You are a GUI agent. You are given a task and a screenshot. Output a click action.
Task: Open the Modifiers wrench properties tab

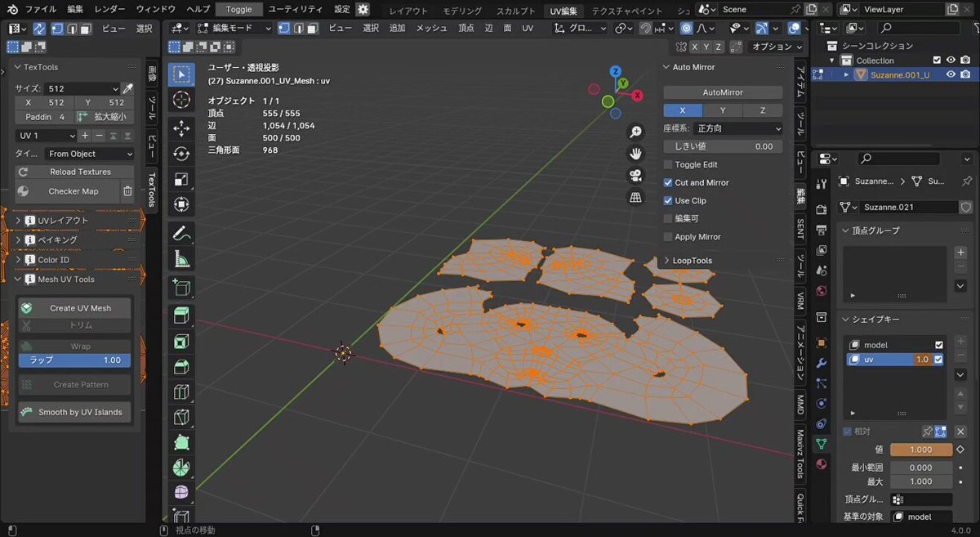[x=822, y=364]
